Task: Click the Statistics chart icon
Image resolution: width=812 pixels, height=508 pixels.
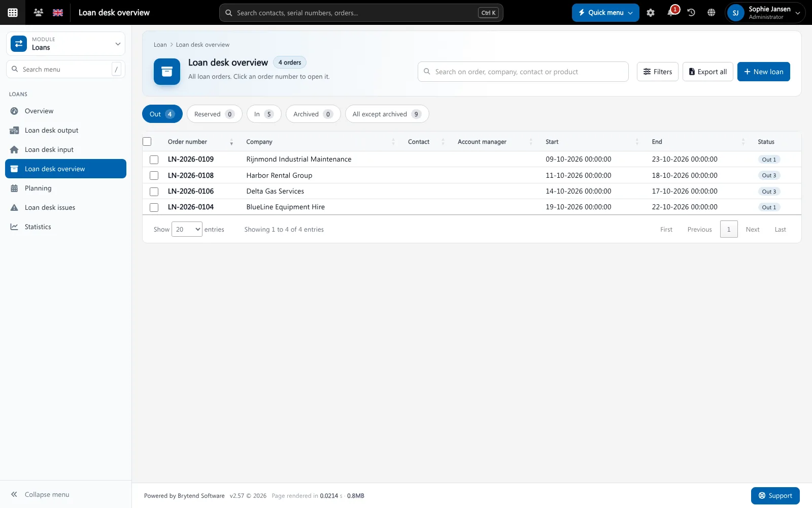Action: 14,227
